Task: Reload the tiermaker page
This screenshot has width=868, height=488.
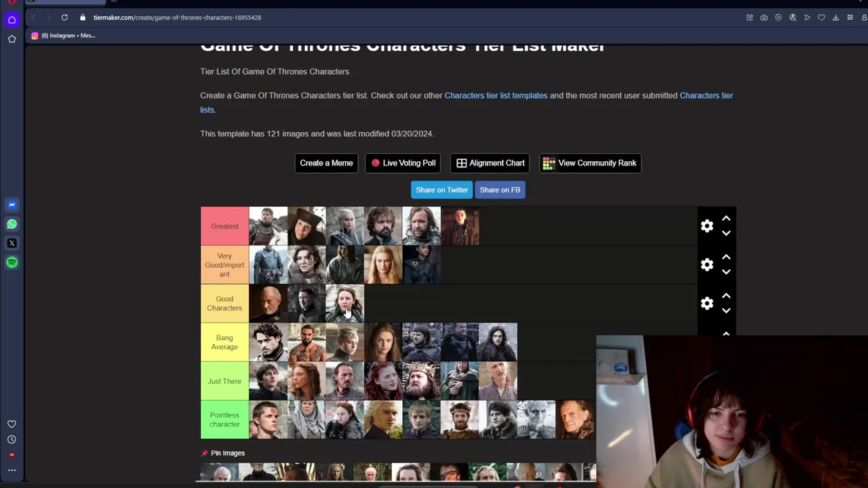Action: point(64,18)
